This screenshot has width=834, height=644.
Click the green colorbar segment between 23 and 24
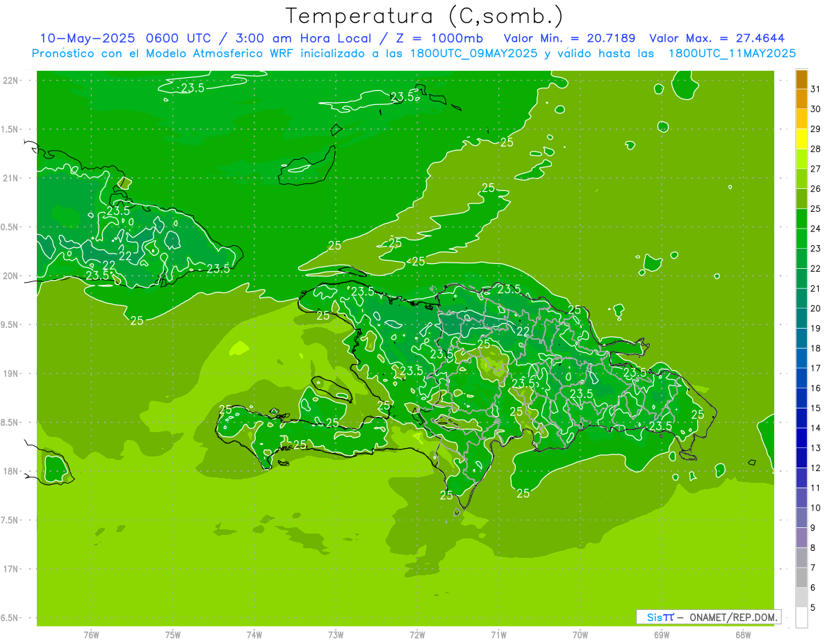click(x=801, y=239)
